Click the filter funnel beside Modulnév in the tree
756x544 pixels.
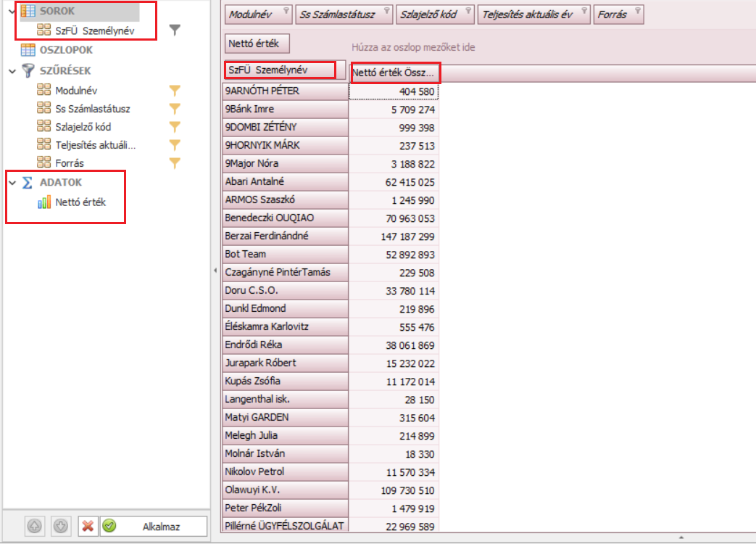(x=174, y=91)
